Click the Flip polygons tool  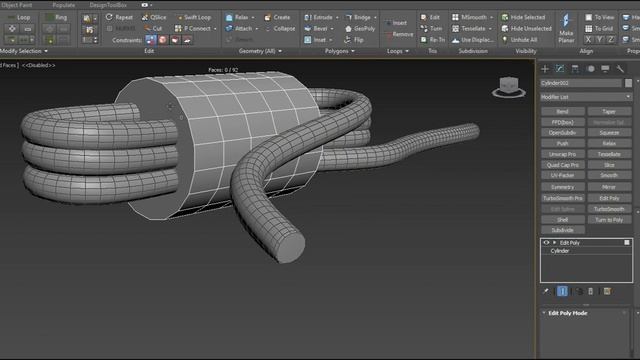353,40
